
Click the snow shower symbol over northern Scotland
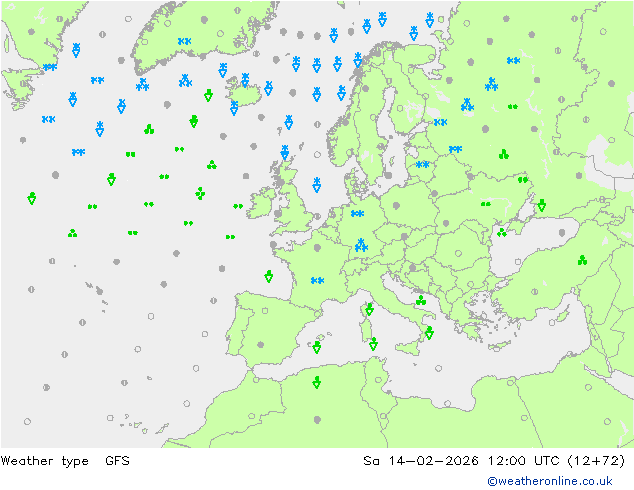[285, 152]
